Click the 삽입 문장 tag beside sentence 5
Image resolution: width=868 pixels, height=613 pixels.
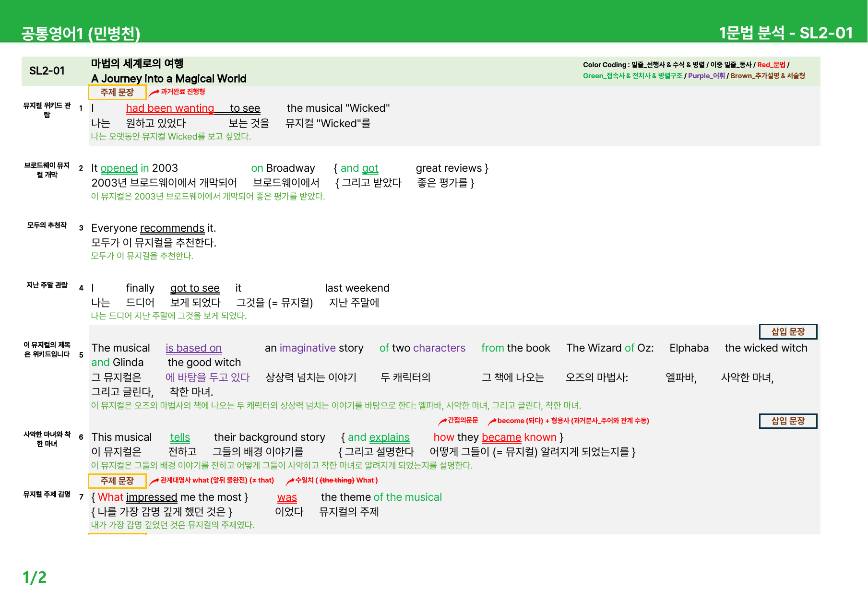(x=788, y=331)
